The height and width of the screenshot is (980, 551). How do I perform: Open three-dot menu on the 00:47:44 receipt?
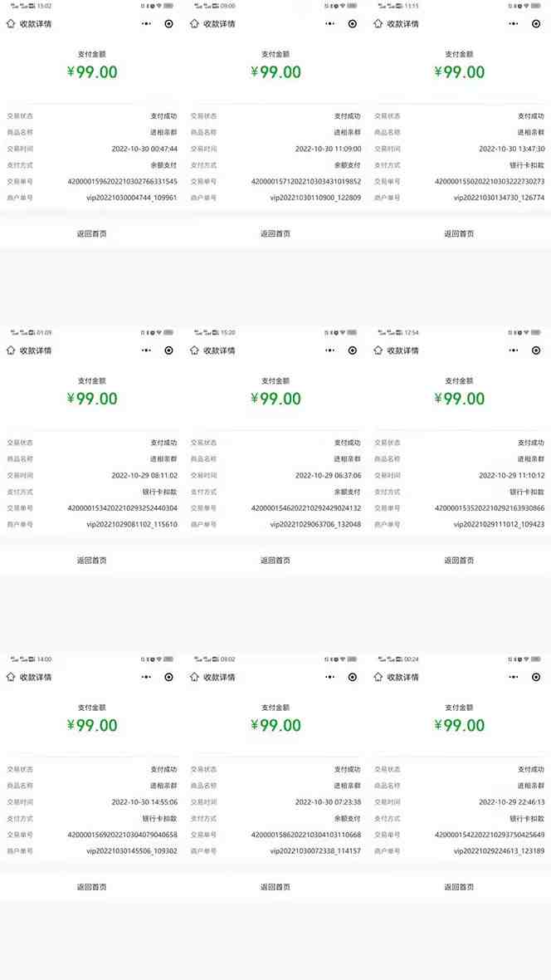[x=146, y=24]
